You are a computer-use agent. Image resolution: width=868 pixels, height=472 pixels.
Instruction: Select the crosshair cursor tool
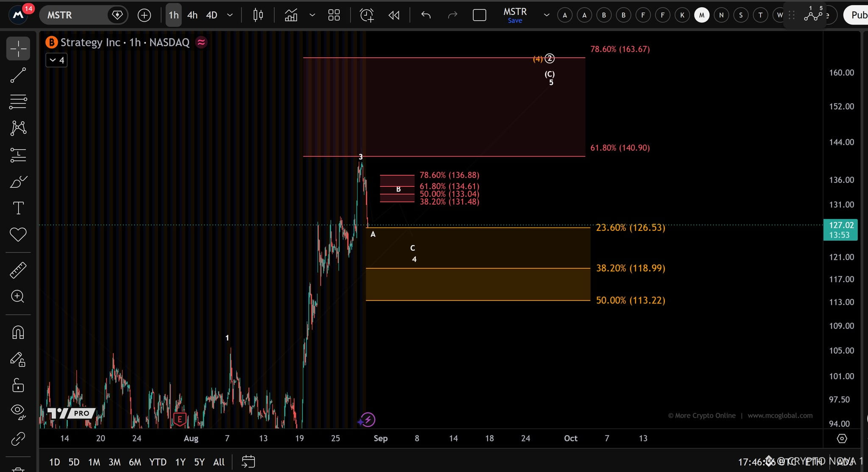pyautogui.click(x=18, y=49)
